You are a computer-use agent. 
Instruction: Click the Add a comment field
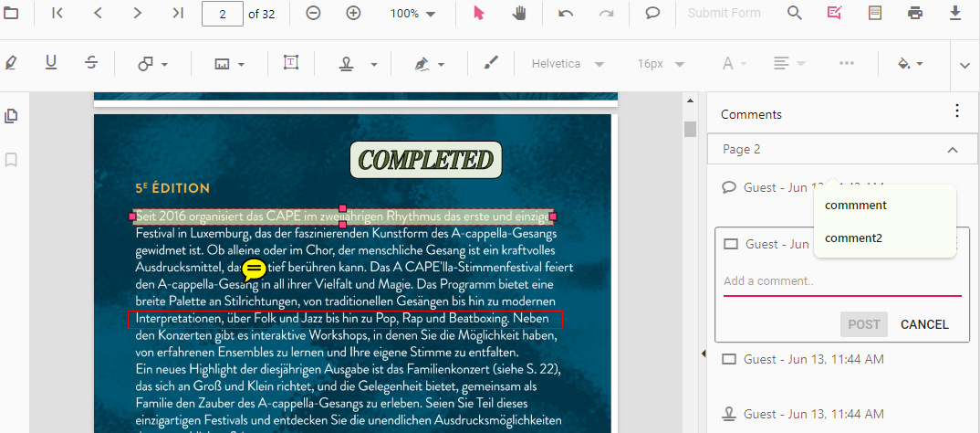842,281
